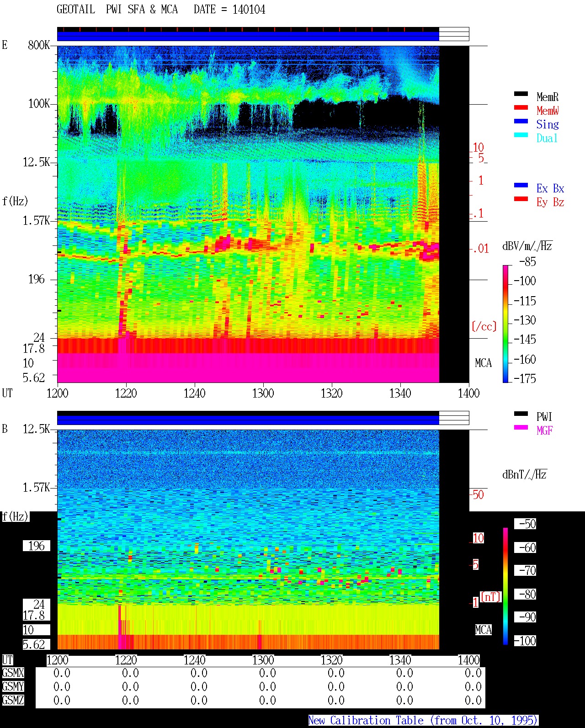This screenshot has height=728, width=585.
Task: Click the MemW legend label
Action: (548, 111)
